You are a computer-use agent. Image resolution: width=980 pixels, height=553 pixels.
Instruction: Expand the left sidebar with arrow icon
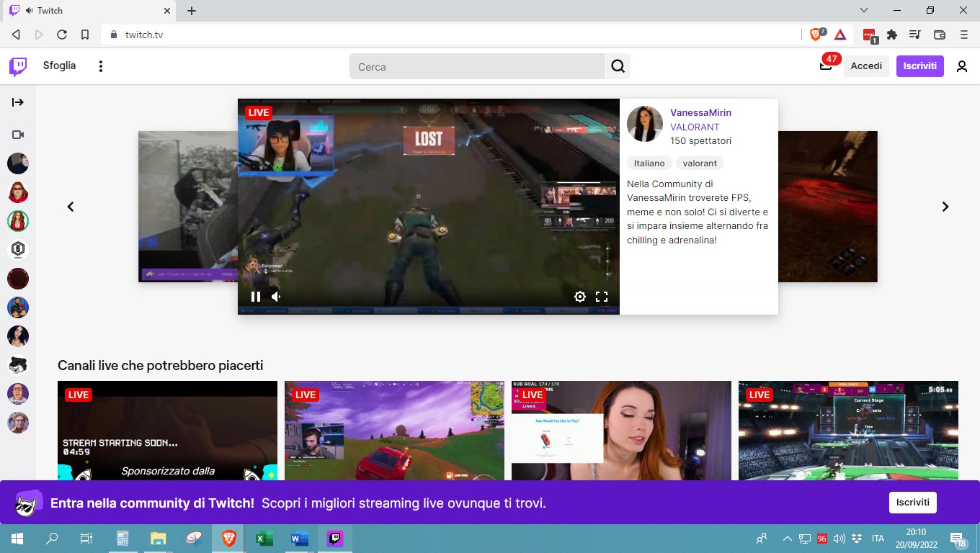click(x=18, y=102)
